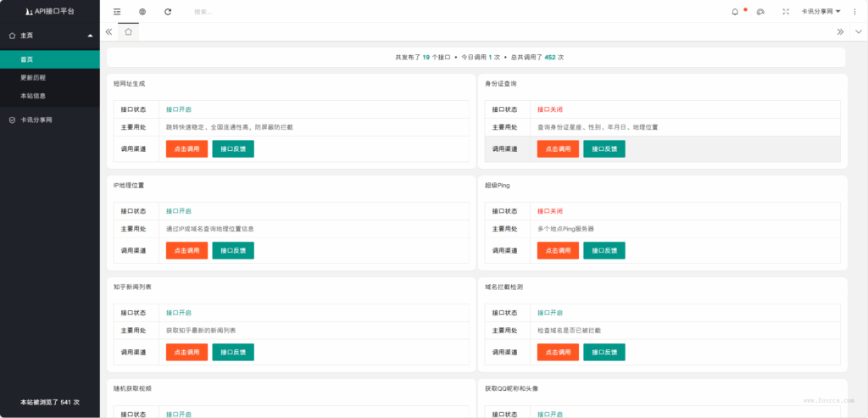
Task: Click the shield icon beside 卡讯分享网
Action: (x=12, y=120)
